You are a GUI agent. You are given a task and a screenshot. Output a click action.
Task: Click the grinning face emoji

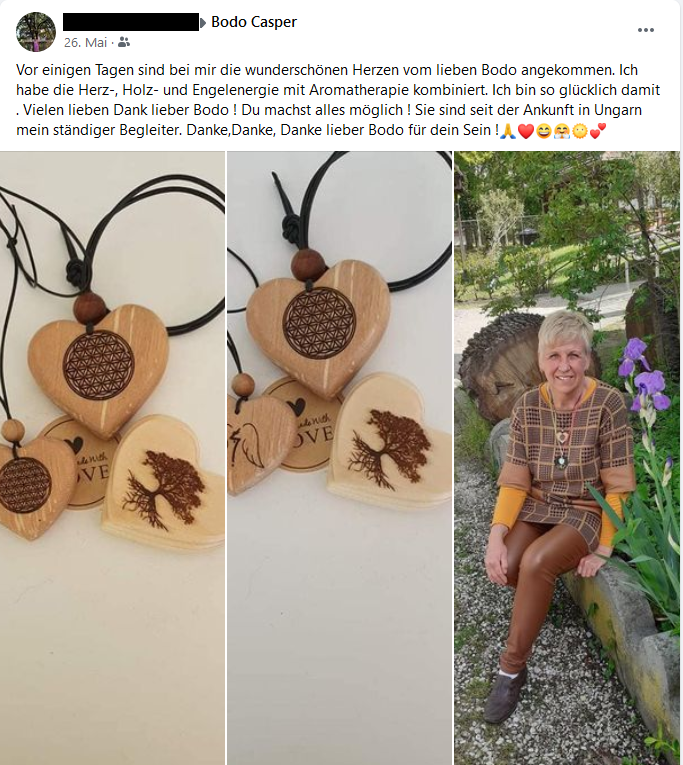coord(543,131)
